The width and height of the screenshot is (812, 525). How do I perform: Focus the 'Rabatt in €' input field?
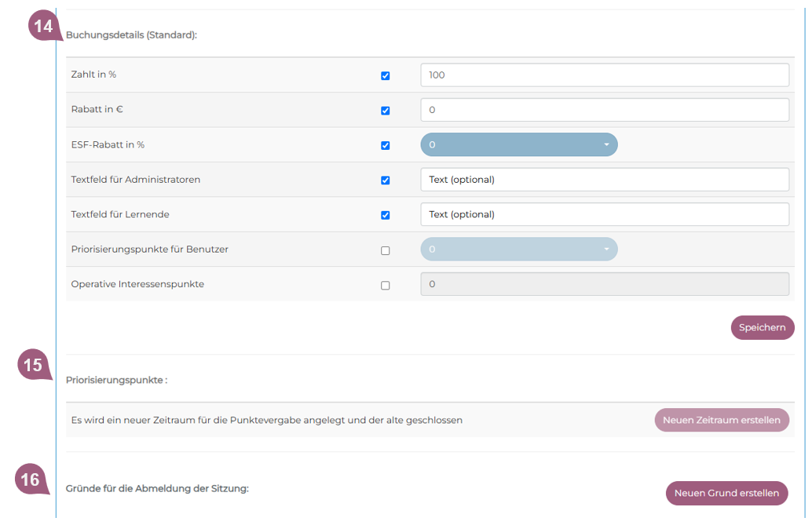(x=604, y=110)
